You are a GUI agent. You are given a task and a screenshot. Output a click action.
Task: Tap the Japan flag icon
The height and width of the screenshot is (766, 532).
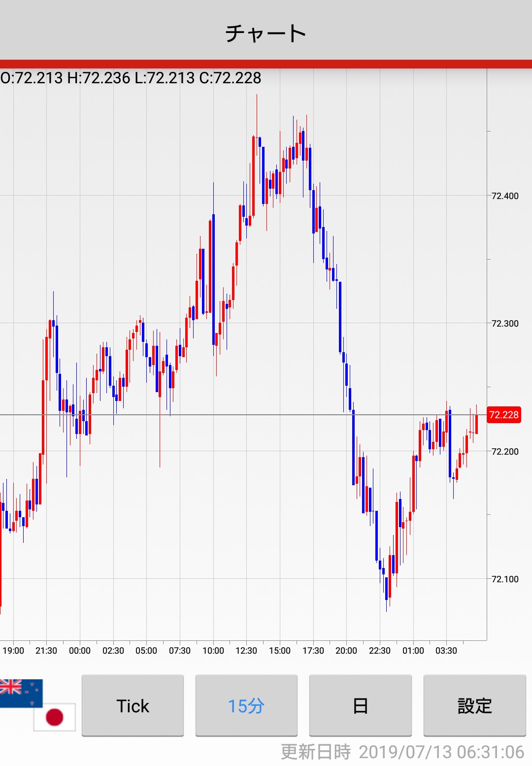point(54,717)
